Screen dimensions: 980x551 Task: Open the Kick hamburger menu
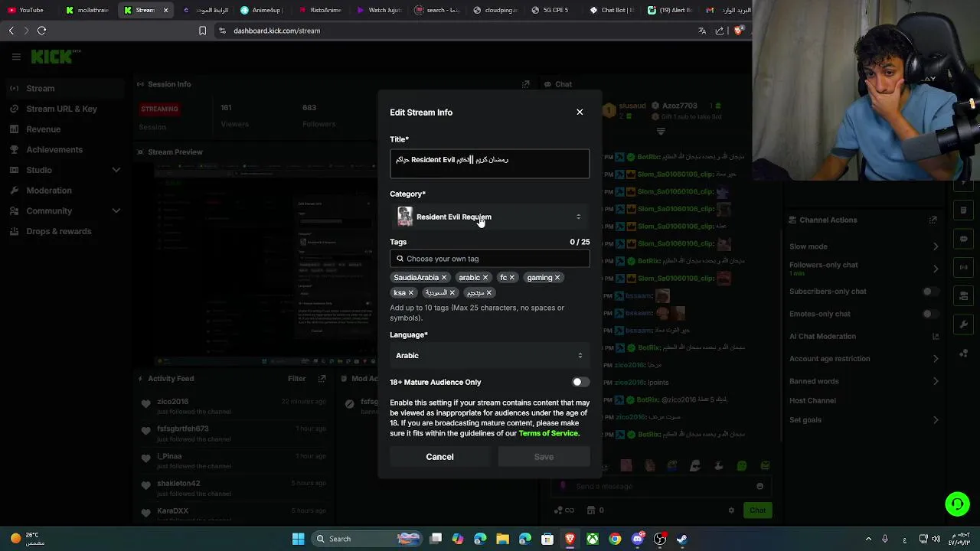click(x=16, y=57)
